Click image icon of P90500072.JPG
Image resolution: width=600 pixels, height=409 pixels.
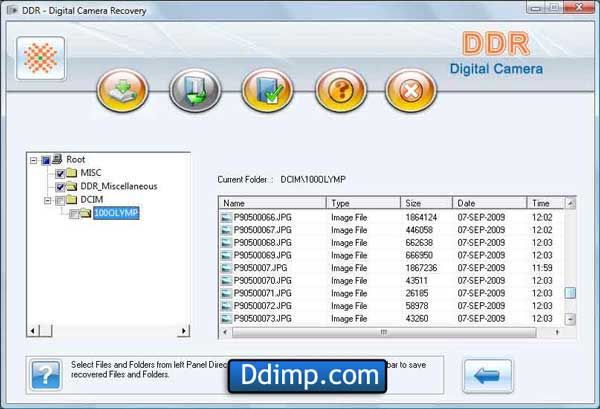226,306
